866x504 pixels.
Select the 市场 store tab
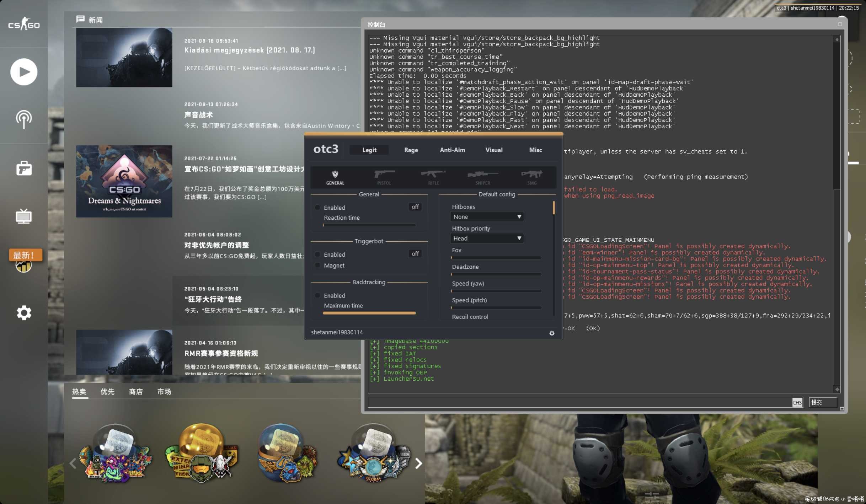164,392
